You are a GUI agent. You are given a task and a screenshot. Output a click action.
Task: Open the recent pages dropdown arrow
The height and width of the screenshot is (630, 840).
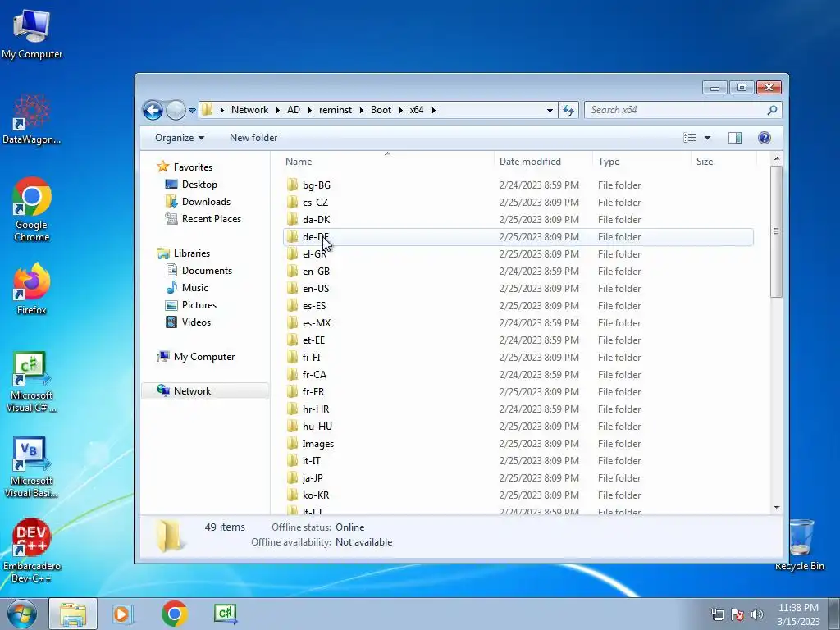point(192,111)
